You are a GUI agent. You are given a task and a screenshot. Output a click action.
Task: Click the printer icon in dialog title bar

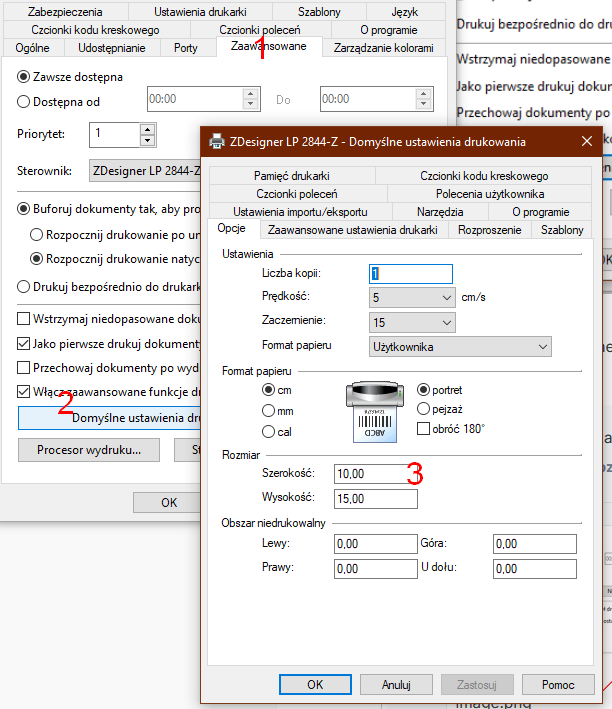[217, 141]
